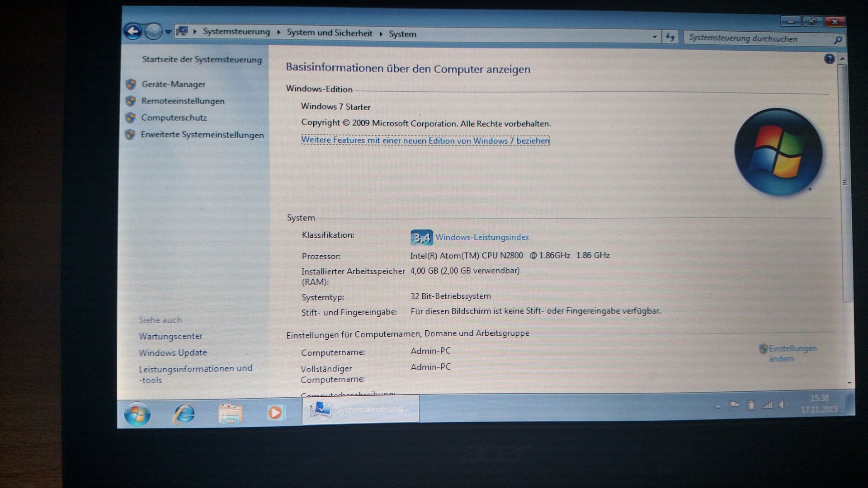This screenshot has height=488, width=868.
Task: Click the computer icon in the address bar
Action: 182,31
